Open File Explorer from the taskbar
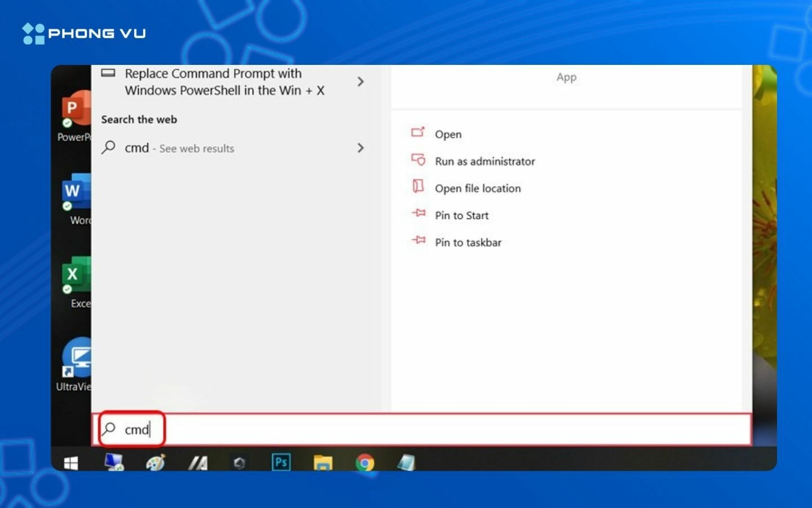Screen dimensions: 812x508 coord(323,463)
